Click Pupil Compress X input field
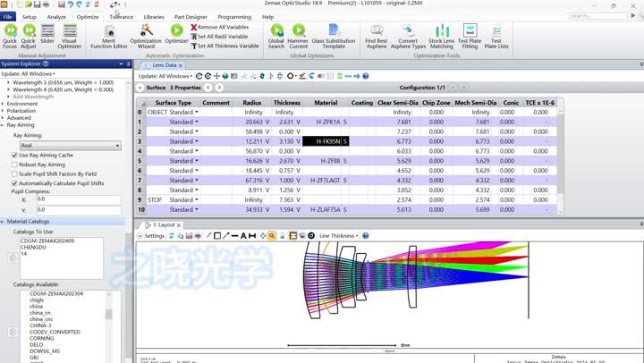Image resolution: width=644 pixels, height=363 pixels. (79, 199)
